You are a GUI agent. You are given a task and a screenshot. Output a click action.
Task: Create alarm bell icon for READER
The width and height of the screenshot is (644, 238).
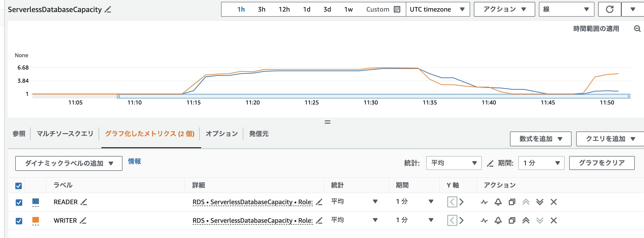pyautogui.click(x=498, y=202)
